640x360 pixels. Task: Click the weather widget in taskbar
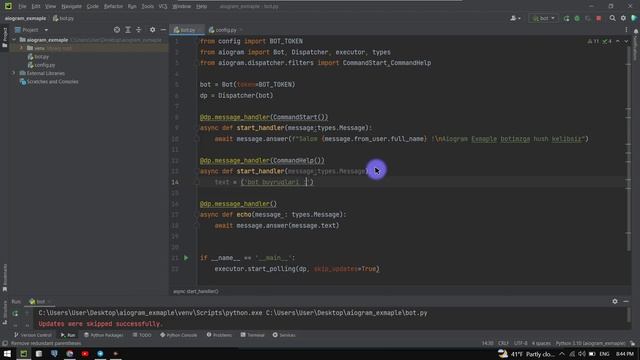pyautogui.click(x=526, y=354)
